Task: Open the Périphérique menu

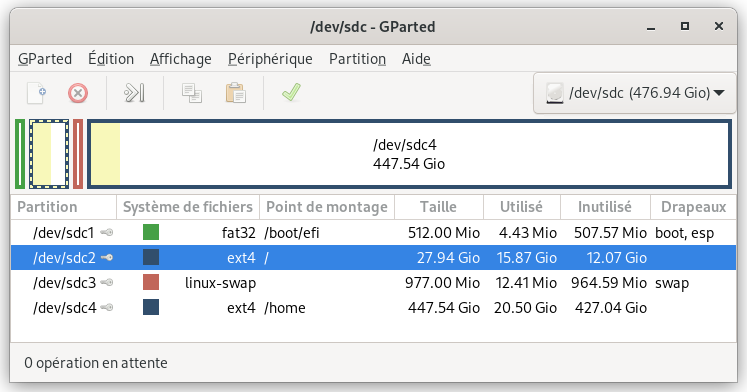Action: coord(270,59)
